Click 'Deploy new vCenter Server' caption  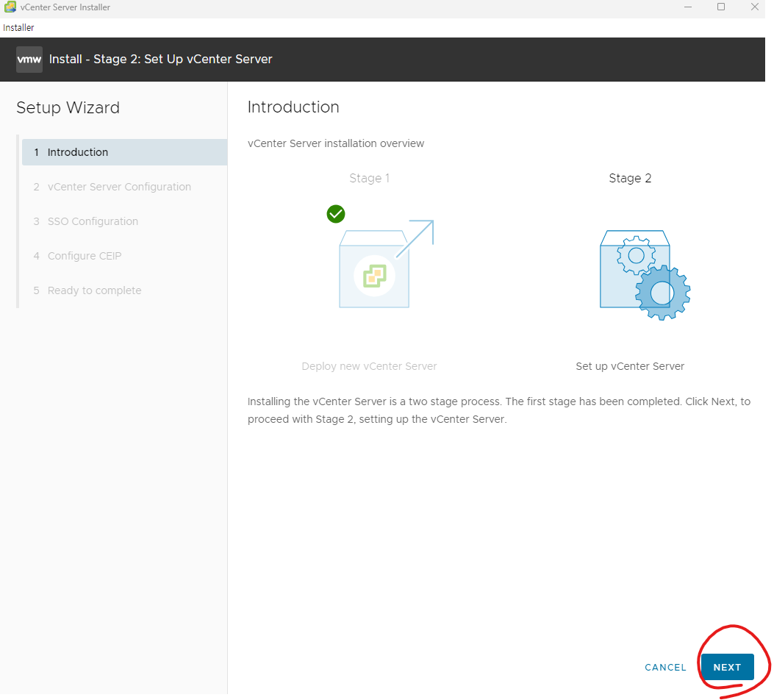tap(369, 366)
